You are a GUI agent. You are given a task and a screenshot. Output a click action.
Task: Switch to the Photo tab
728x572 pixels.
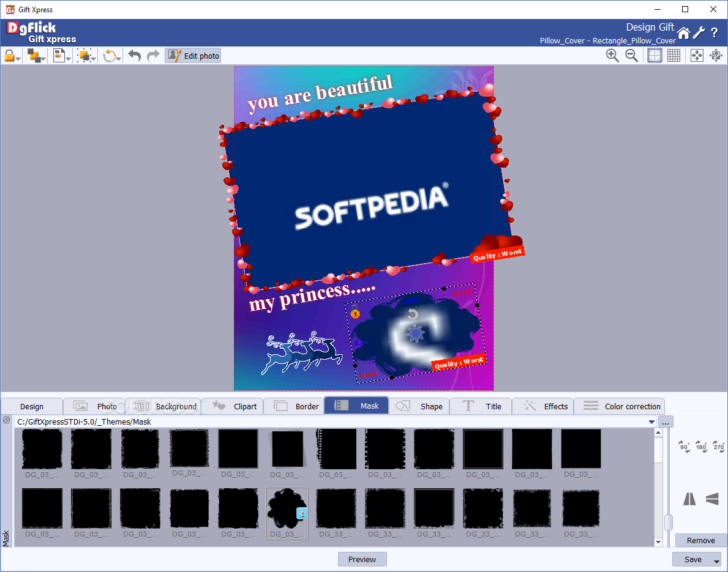point(94,406)
